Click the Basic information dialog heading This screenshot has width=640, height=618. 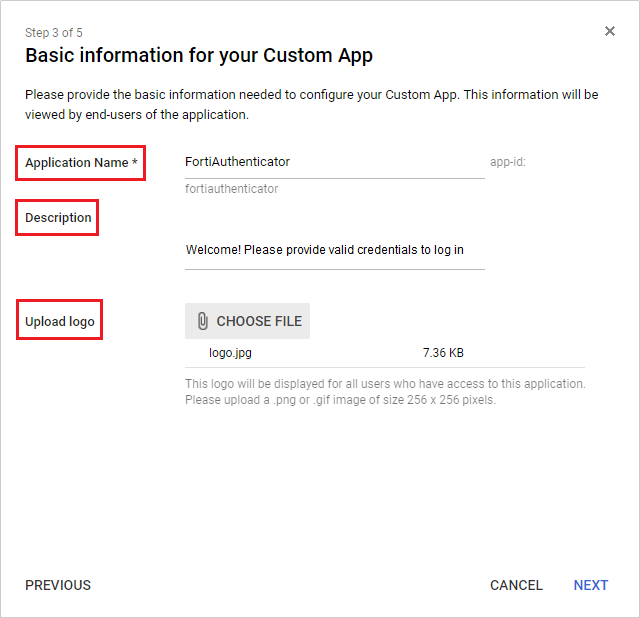pyautogui.click(x=199, y=56)
